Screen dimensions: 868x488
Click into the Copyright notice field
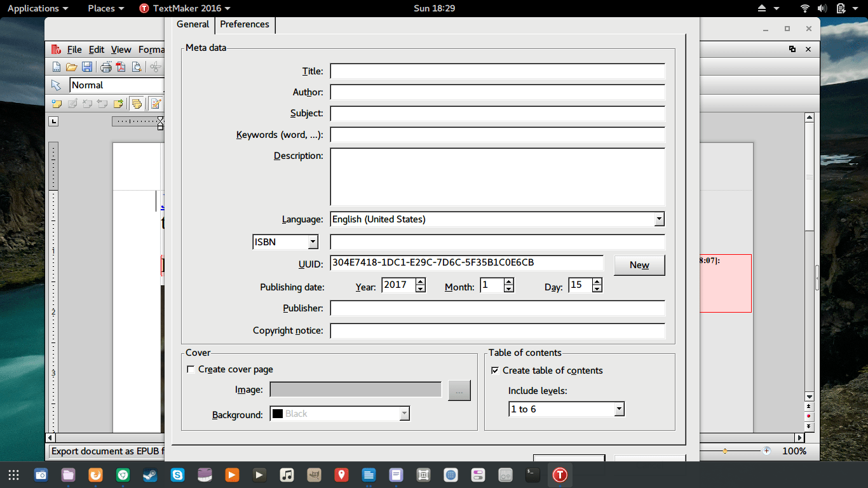pos(498,331)
